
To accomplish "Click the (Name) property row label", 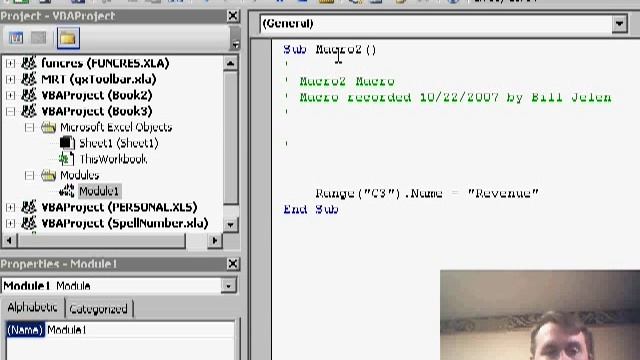I will pos(25,330).
